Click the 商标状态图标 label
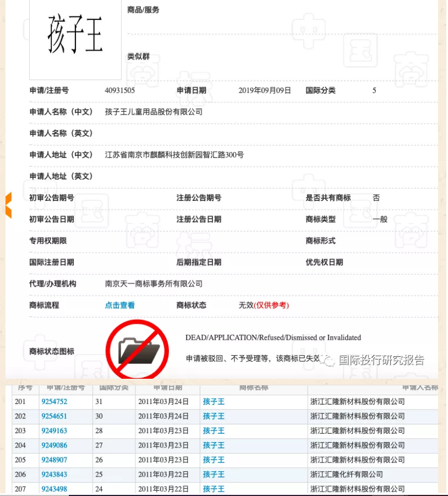 pos(52,351)
